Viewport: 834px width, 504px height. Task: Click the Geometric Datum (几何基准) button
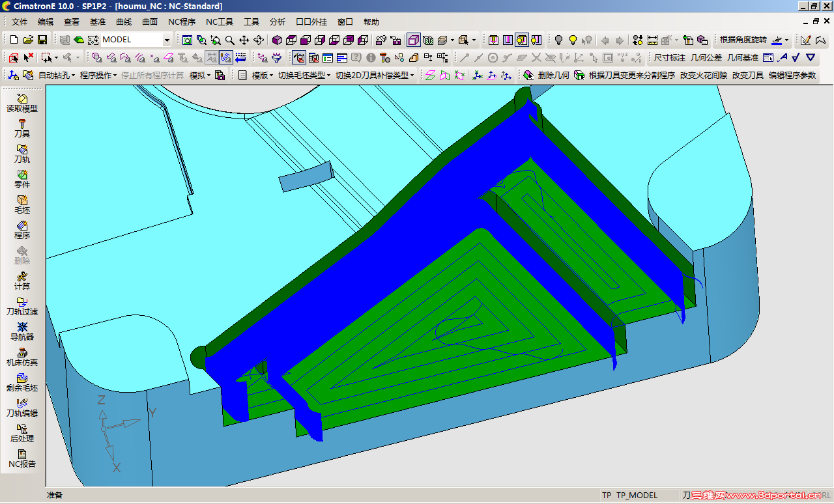pos(743,57)
